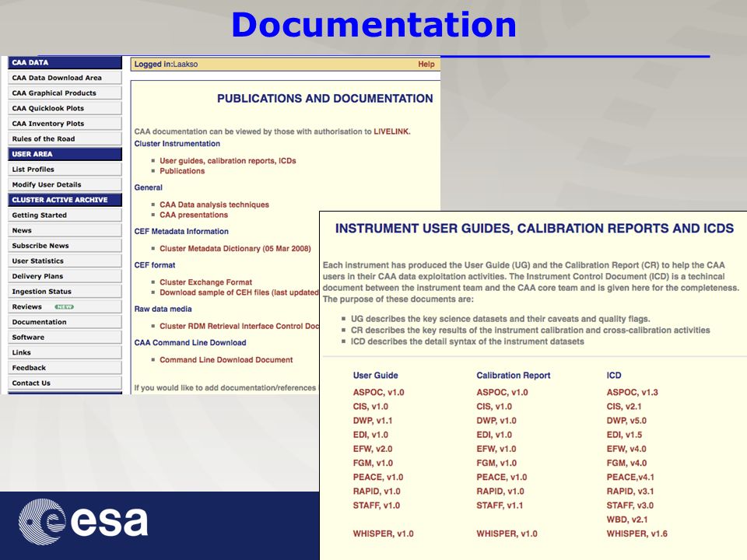Open Cluster Metadata Dictionary link
The height and width of the screenshot is (560, 747).
pyautogui.click(x=235, y=249)
